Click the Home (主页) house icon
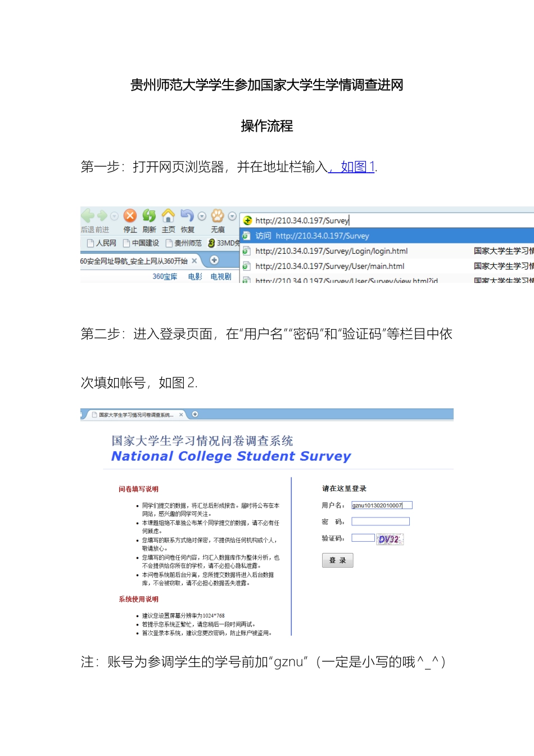534x756 pixels. coord(168,215)
